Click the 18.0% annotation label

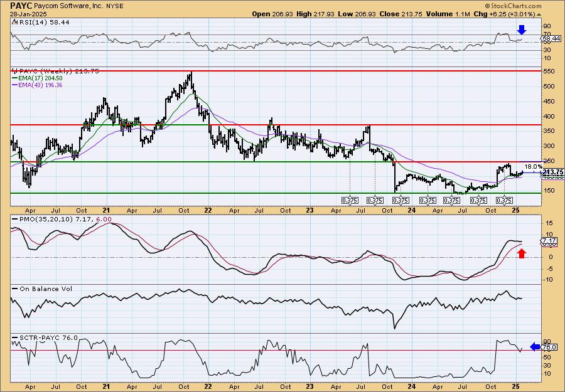[x=533, y=167]
